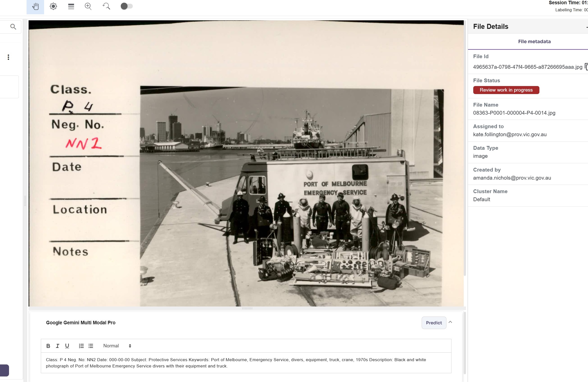
Task: Open the left panel search icon
Action: (x=13, y=27)
